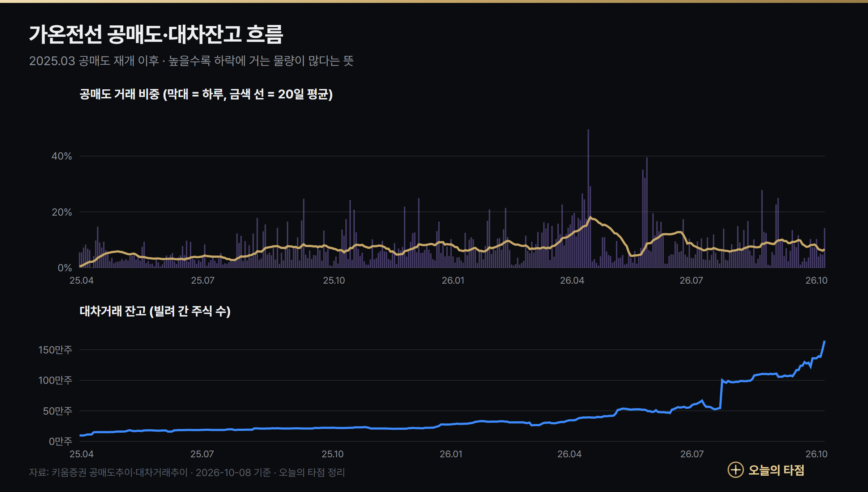Click the 오늘의 타점 plus-circle logo icon
Image resolution: width=868 pixels, height=492 pixels.
tap(736, 470)
